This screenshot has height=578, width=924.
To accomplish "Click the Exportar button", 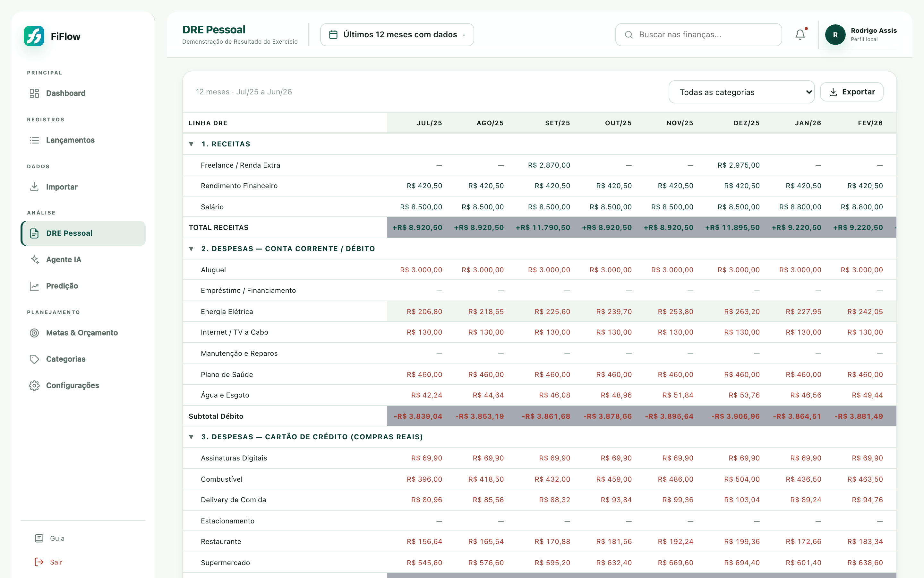I will tap(851, 92).
